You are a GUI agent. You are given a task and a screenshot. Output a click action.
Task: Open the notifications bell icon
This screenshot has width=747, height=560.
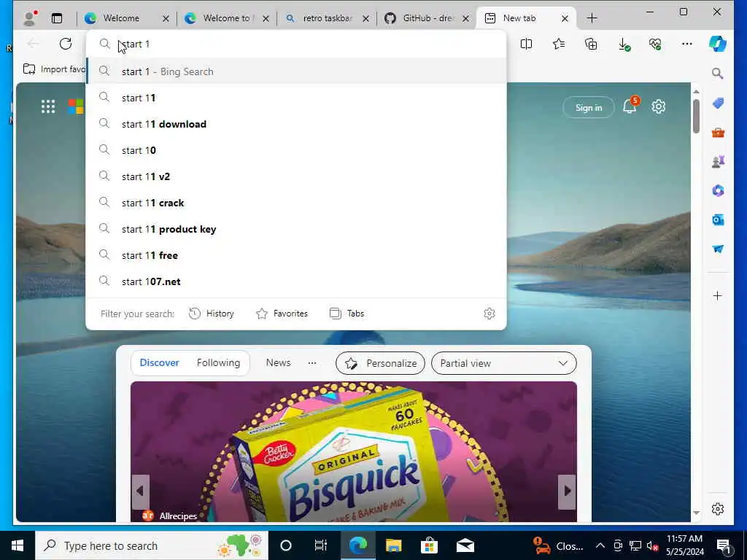630,106
